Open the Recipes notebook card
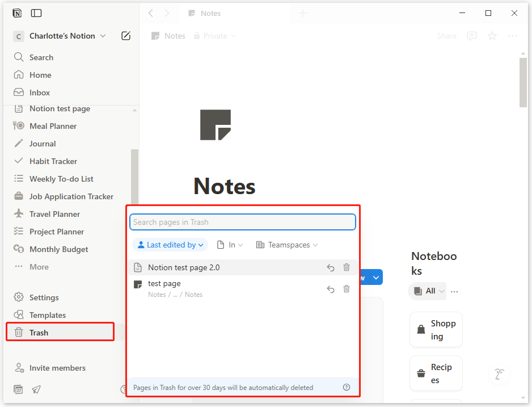532x407 pixels. tap(436, 374)
